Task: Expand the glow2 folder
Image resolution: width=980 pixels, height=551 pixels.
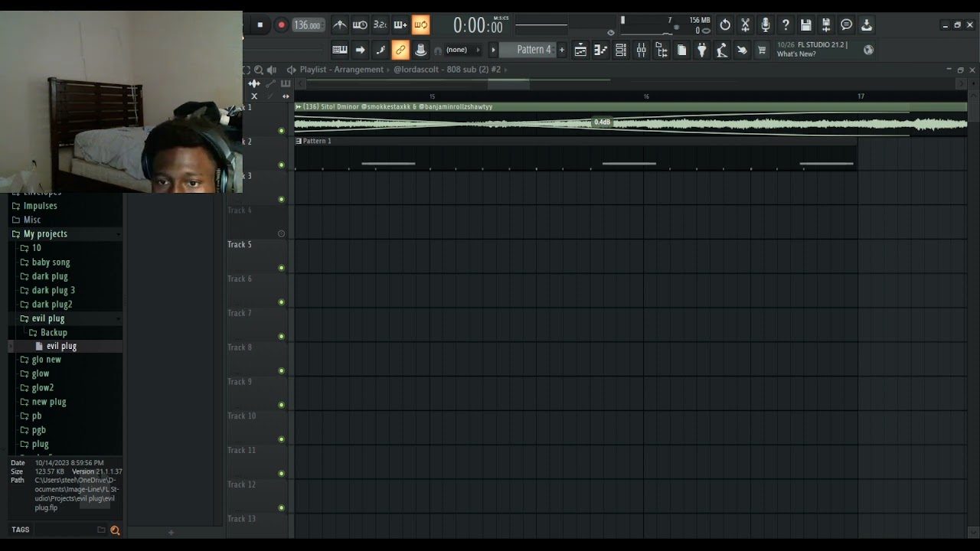Action: point(65,388)
